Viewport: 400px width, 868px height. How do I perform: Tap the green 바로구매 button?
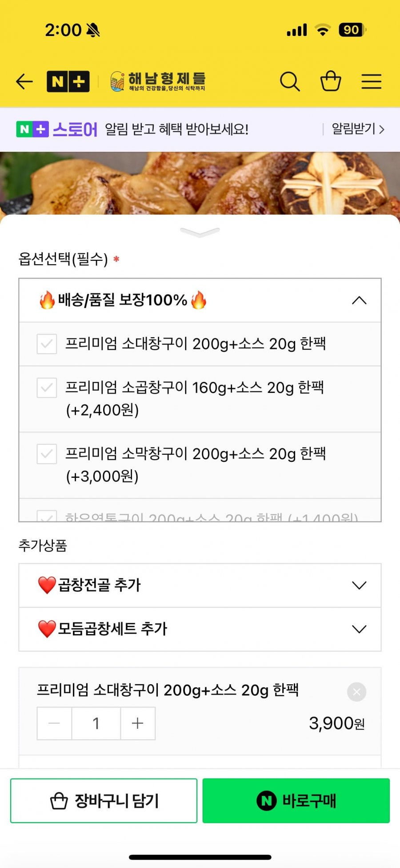pos(296,801)
